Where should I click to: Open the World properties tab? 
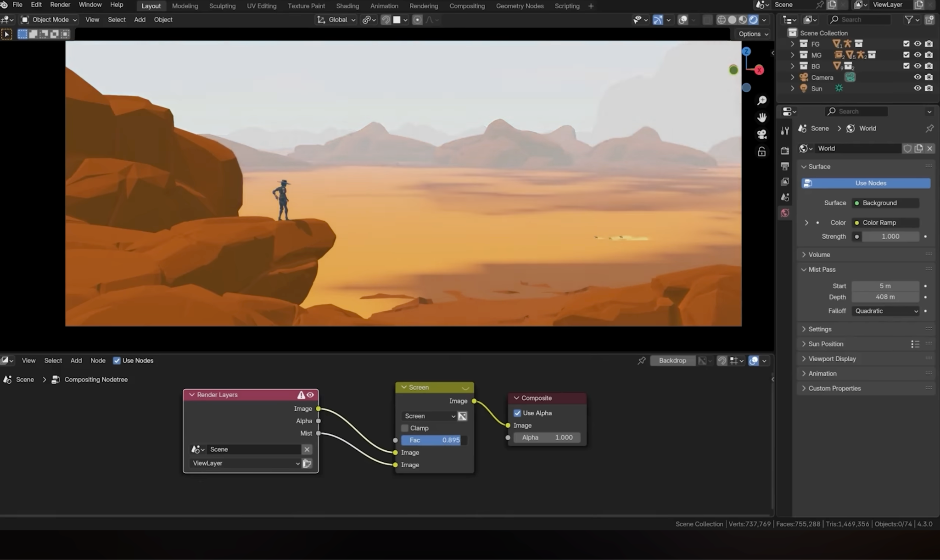(x=785, y=213)
